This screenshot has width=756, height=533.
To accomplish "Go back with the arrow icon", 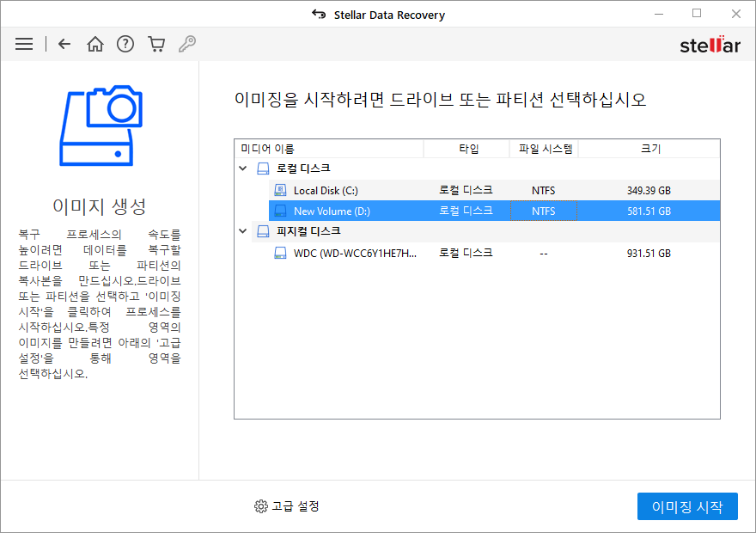I will click(64, 44).
